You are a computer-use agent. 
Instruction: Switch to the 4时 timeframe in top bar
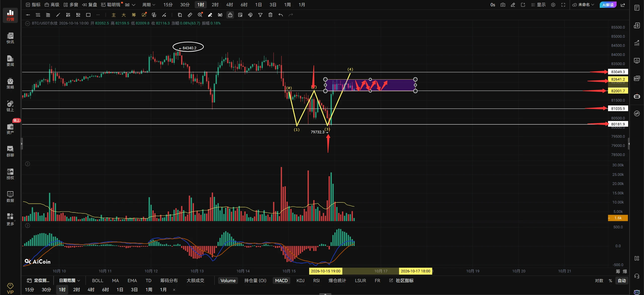click(x=230, y=5)
